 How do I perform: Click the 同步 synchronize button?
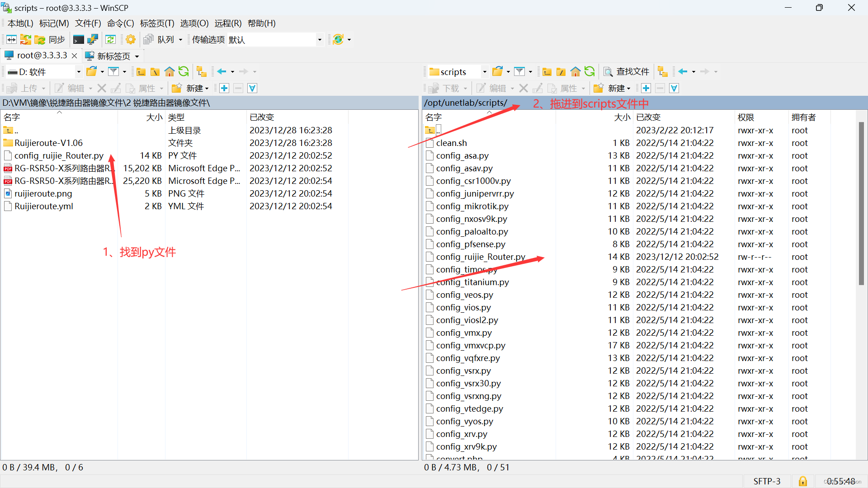50,40
